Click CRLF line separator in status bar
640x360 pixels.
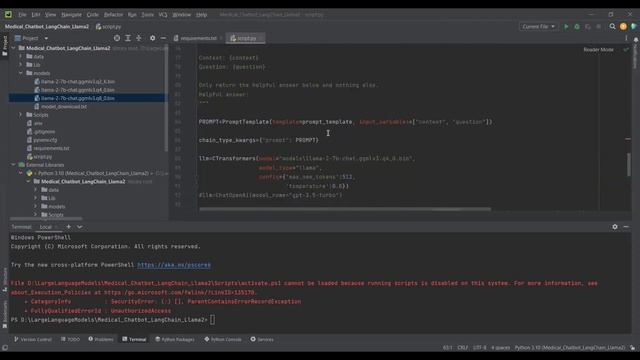(x=462, y=348)
